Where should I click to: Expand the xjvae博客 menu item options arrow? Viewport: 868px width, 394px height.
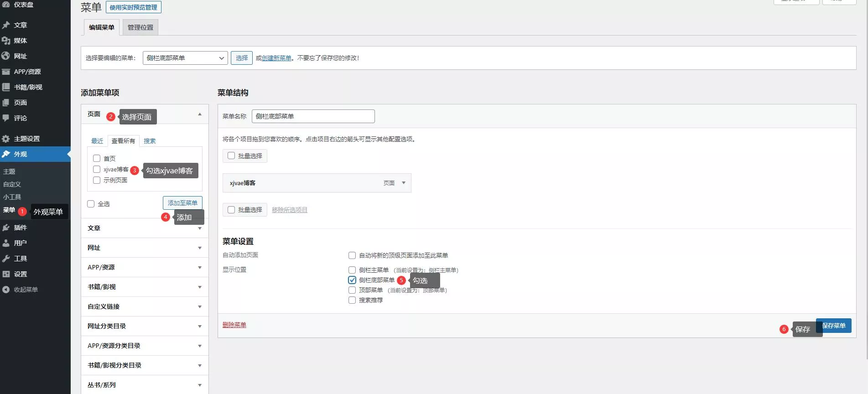pyautogui.click(x=403, y=183)
